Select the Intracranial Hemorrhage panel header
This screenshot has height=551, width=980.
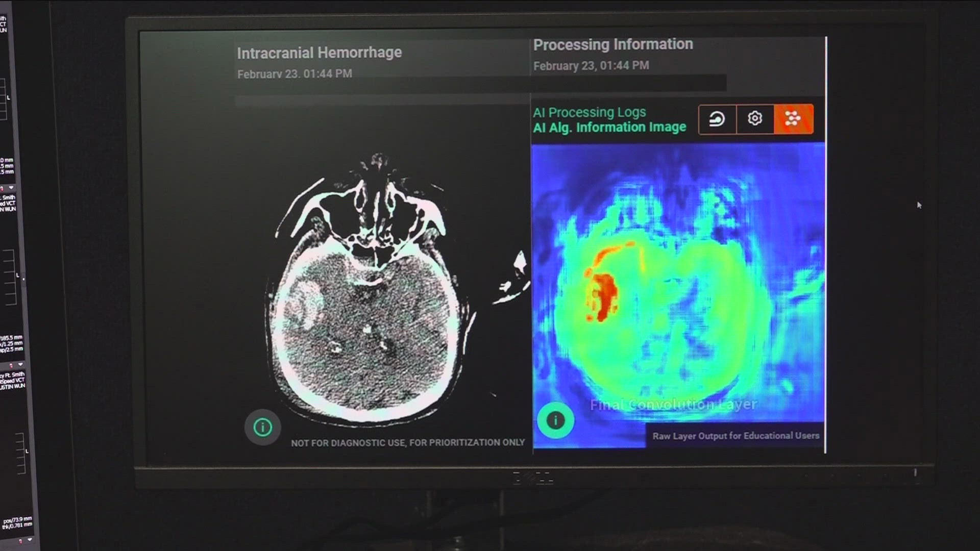pos(320,52)
